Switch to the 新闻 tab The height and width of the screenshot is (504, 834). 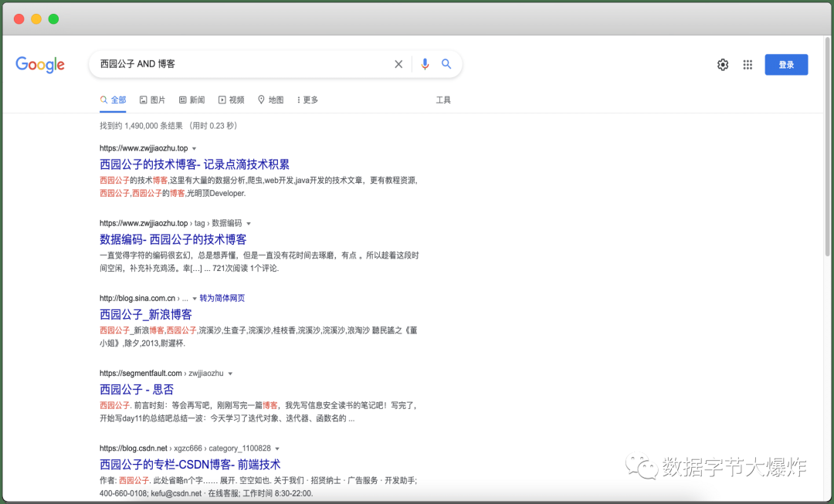(192, 100)
